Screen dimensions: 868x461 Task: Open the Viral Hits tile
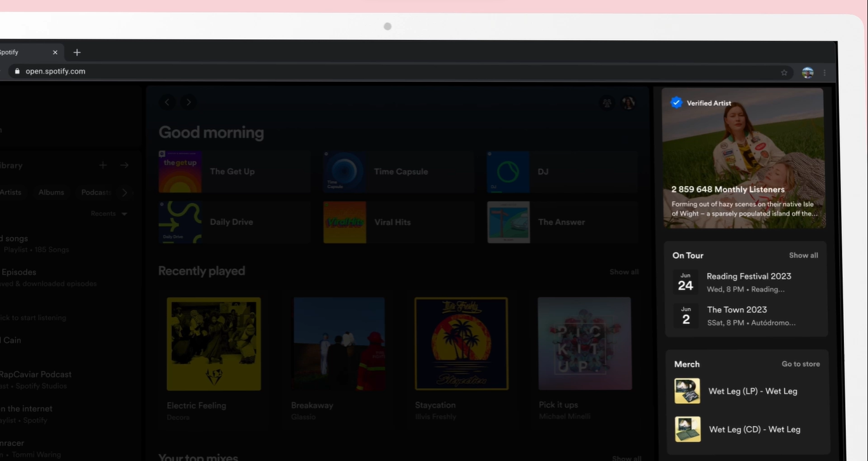tap(398, 222)
